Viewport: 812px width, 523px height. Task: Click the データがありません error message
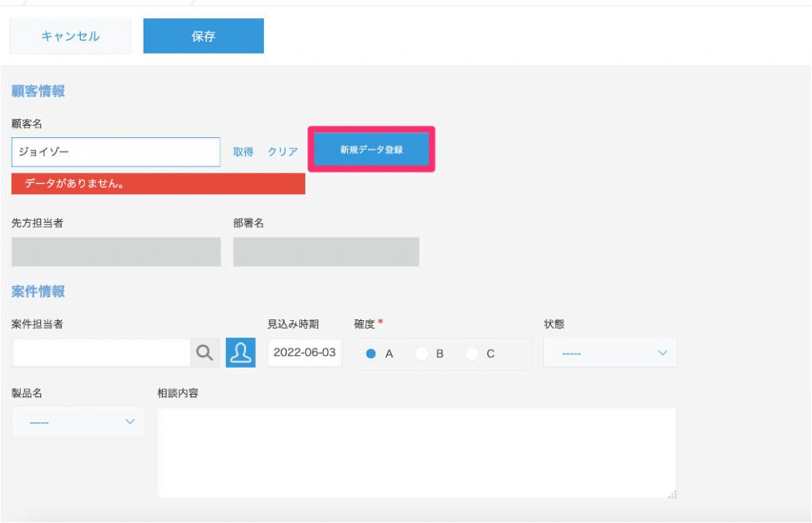pyautogui.click(x=158, y=184)
